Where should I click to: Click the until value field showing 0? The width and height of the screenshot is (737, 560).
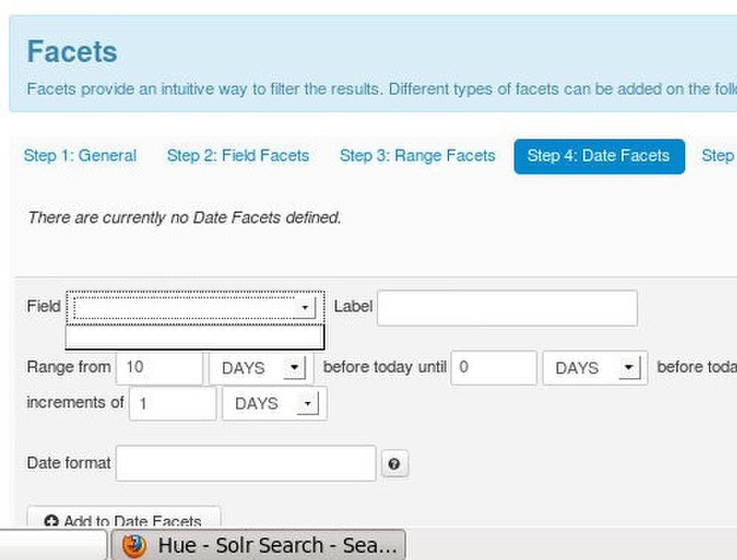point(493,367)
